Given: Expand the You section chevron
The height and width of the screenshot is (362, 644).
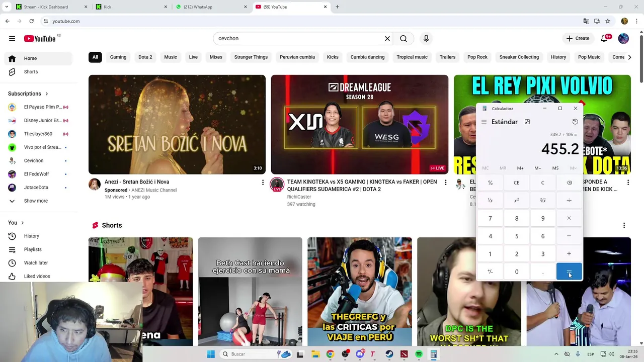Looking at the screenshot, I should click(x=22, y=223).
